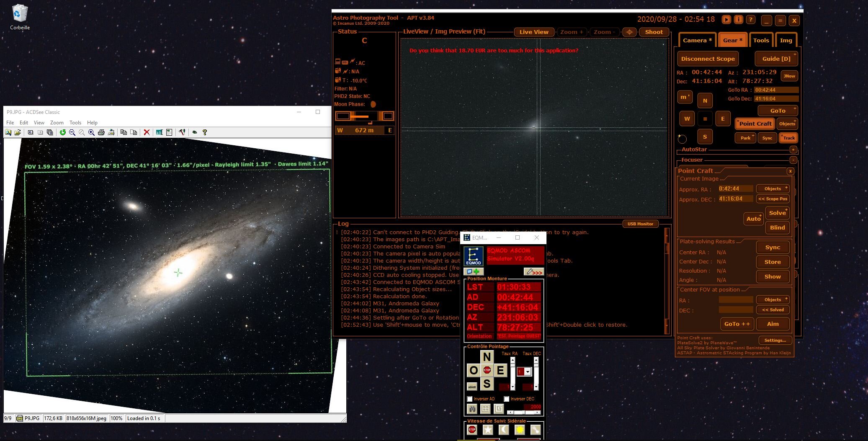Expand the AutoStar section
This screenshot has width=868, height=441.
793,150
